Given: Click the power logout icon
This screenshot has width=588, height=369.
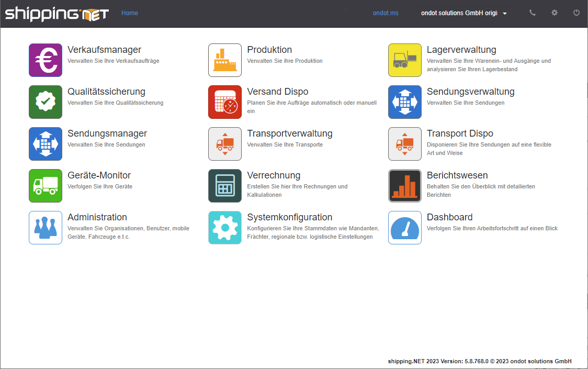Looking at the screenshot, I should click(x=576, y=13).
